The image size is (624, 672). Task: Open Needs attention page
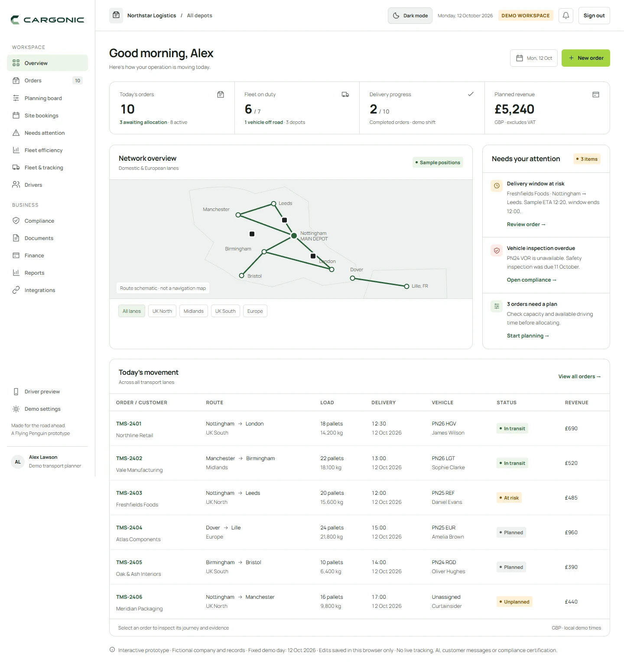47,133
